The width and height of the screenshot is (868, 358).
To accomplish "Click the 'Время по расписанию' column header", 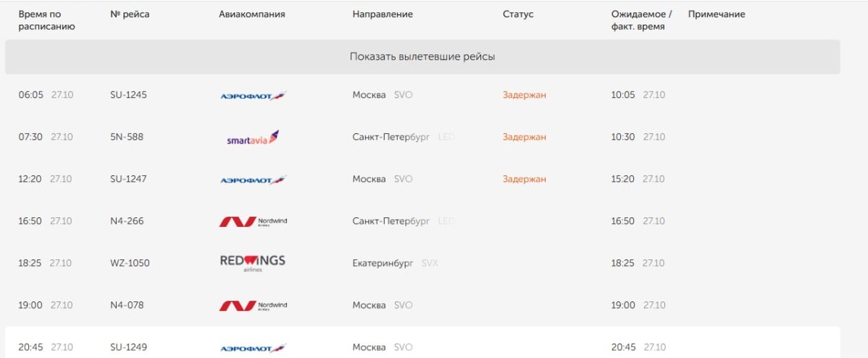I will pyautogui.click(x=46, y=20).
